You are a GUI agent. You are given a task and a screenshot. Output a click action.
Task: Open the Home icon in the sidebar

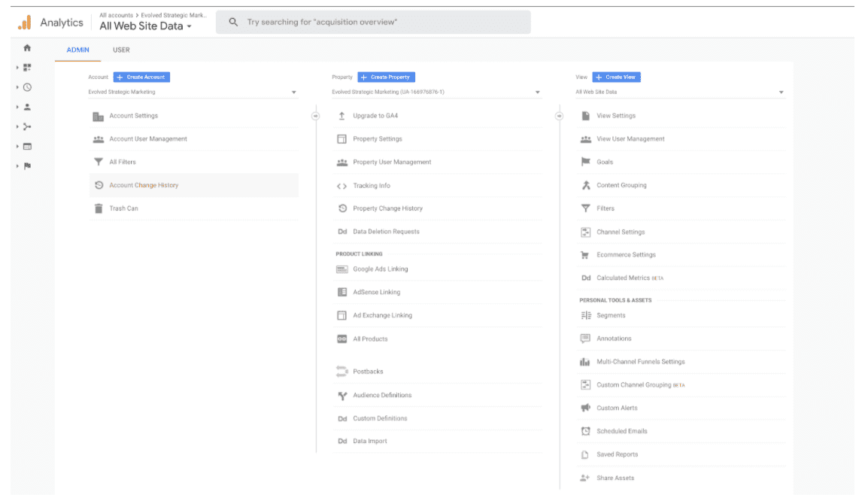click(27, 48)
